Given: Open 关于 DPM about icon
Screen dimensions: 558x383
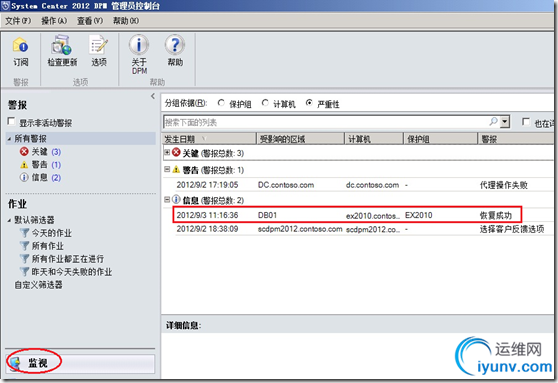Looking at the screenshot, I should [x=139, y=45].
